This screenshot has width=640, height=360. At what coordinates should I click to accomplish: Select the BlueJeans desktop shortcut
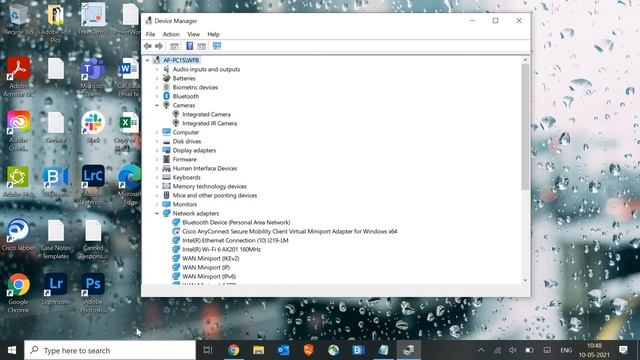tap(56, 182)
